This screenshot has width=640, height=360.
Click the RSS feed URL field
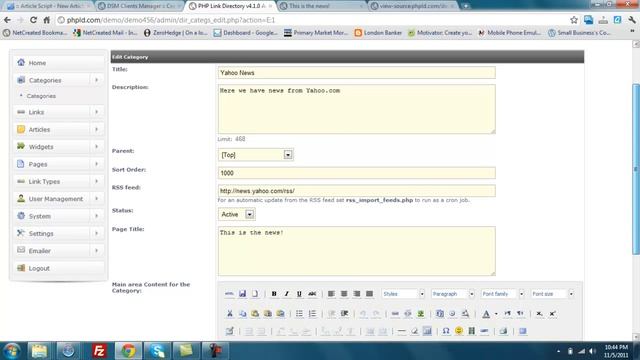pyautogui.click(x=357, y=191)
